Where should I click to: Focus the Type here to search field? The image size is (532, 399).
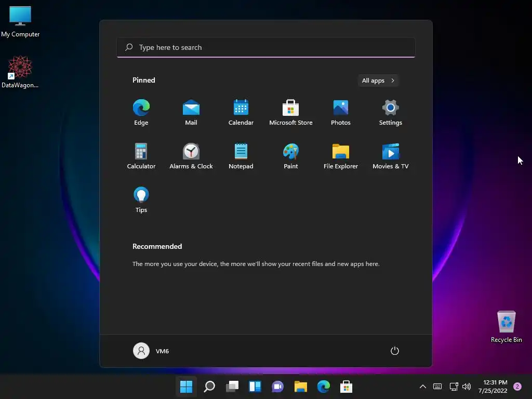point(266,47)
